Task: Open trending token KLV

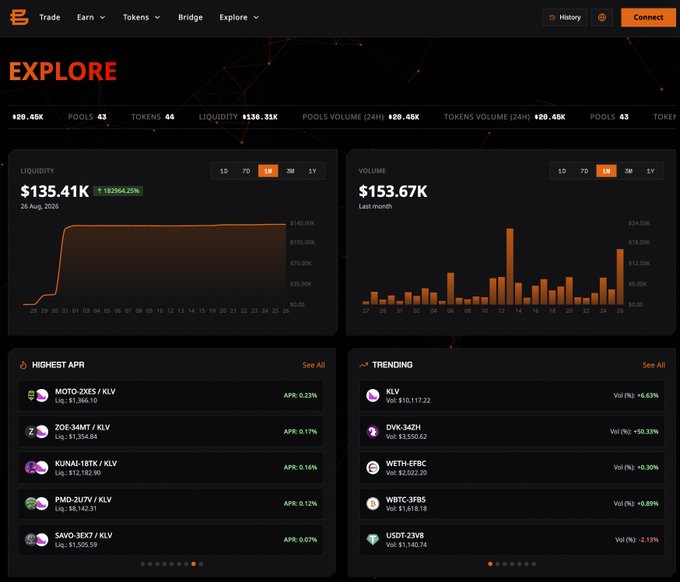Action: click(512, 396)
